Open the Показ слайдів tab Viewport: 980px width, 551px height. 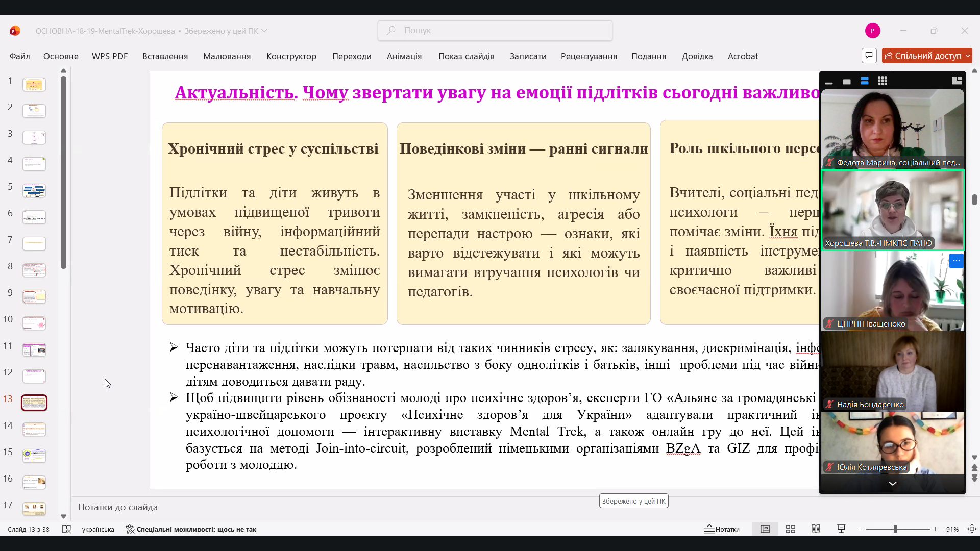pos(466,56)
